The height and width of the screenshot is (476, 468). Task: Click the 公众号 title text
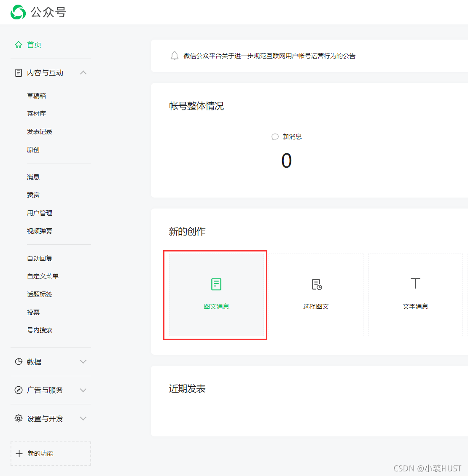coord(48,12)
